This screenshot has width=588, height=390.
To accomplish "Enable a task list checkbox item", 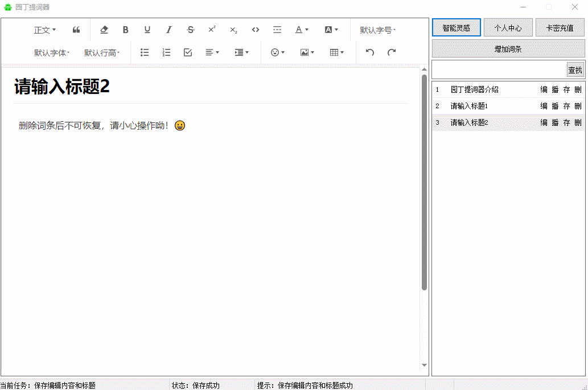I will (187, 52).
